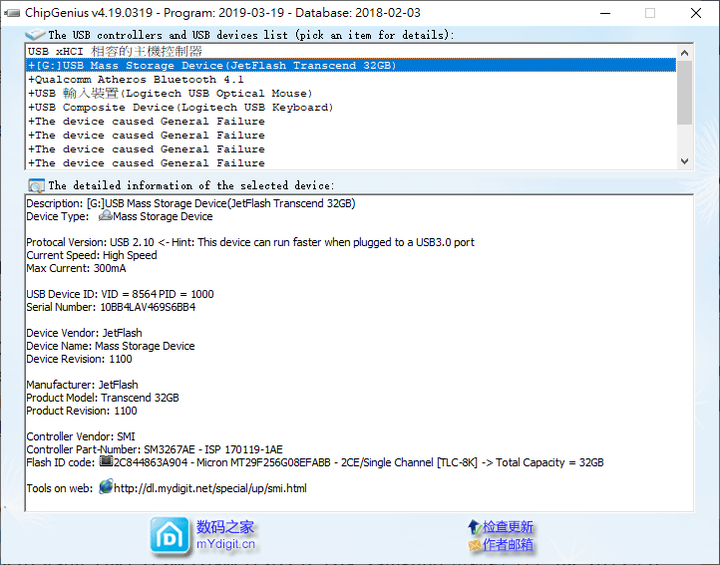This screenshot has height=565, width=720.
Task: Click the 'Manufacturer: JetFlash' line
Action: click(x=82, y=384)
